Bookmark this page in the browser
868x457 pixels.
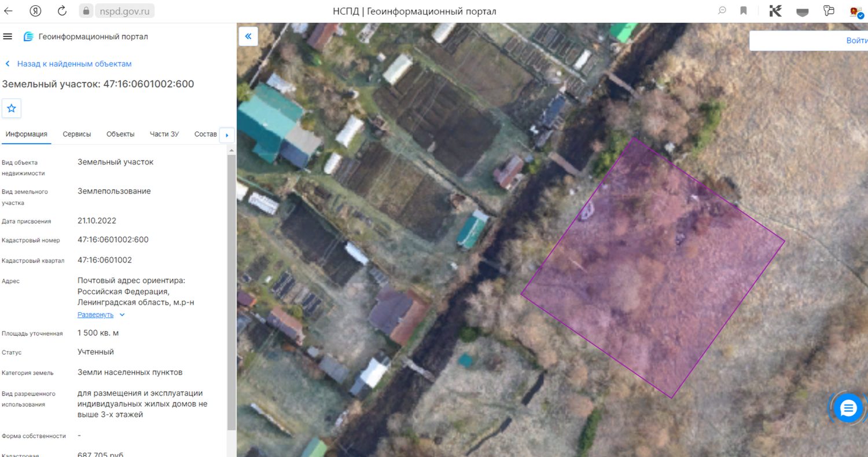coord(744,11)
